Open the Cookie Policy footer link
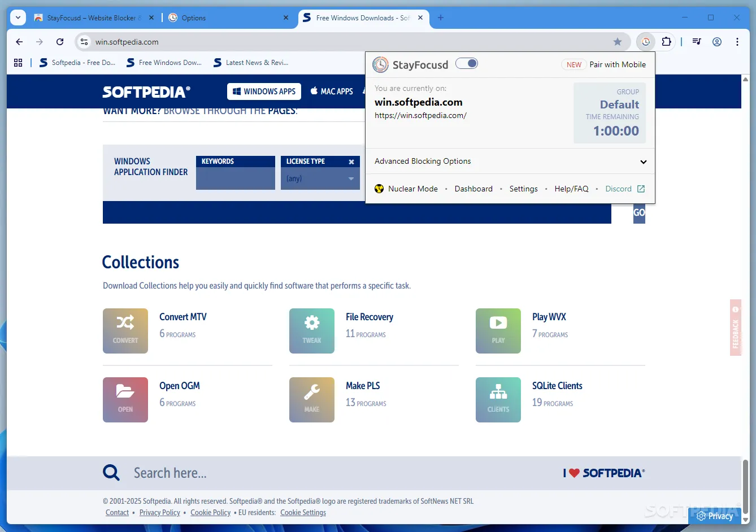Image resolution: width=756 pixels, height=532 pixels. pyautogui.click(x=211, y=513)
